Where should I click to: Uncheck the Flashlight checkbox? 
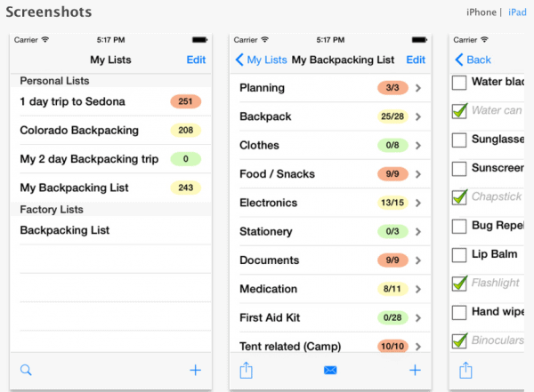pos(460,284)
